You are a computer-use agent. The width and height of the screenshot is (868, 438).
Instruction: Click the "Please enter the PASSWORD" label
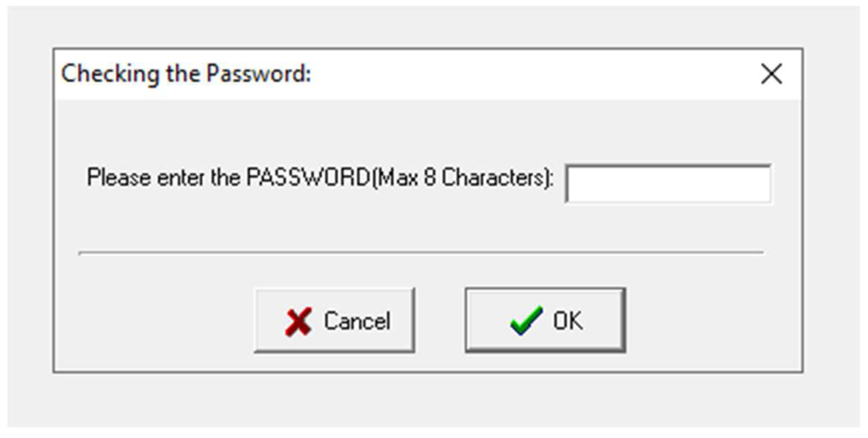coord(228,177)
